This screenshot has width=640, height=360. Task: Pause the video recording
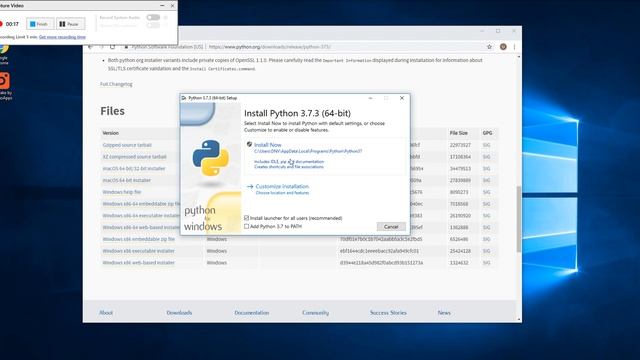[71, 24]
